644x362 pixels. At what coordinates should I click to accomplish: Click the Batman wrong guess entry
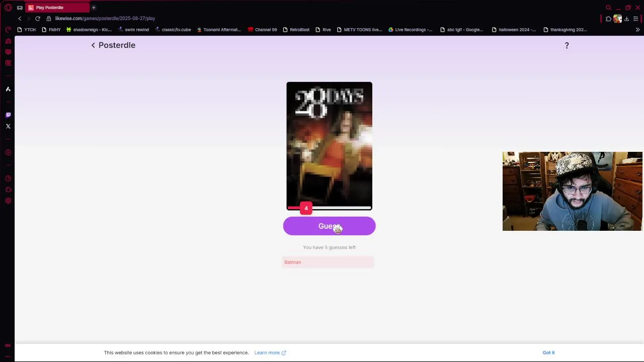point(328,262)
